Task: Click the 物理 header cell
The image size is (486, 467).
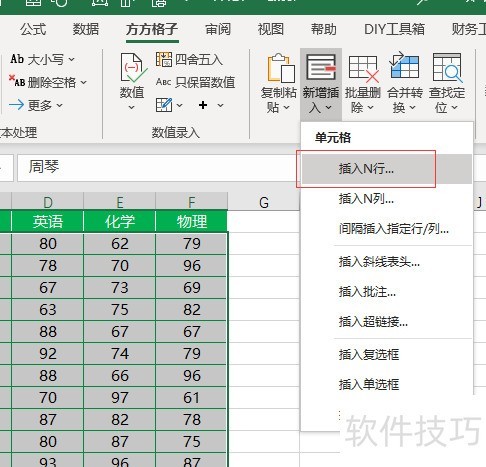Action: 192,221
